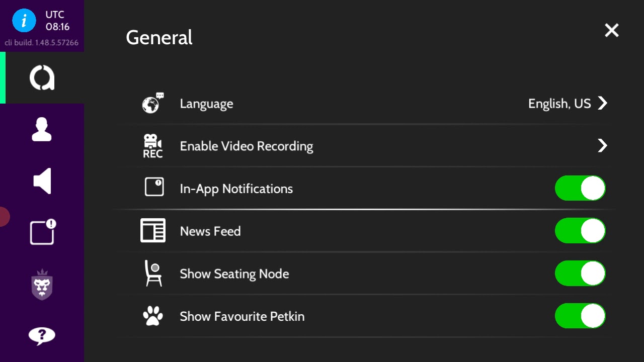Select the General settings sidebar tab
Screen dimensions: 644x362
pyautogui.click(x=42, y=78)
